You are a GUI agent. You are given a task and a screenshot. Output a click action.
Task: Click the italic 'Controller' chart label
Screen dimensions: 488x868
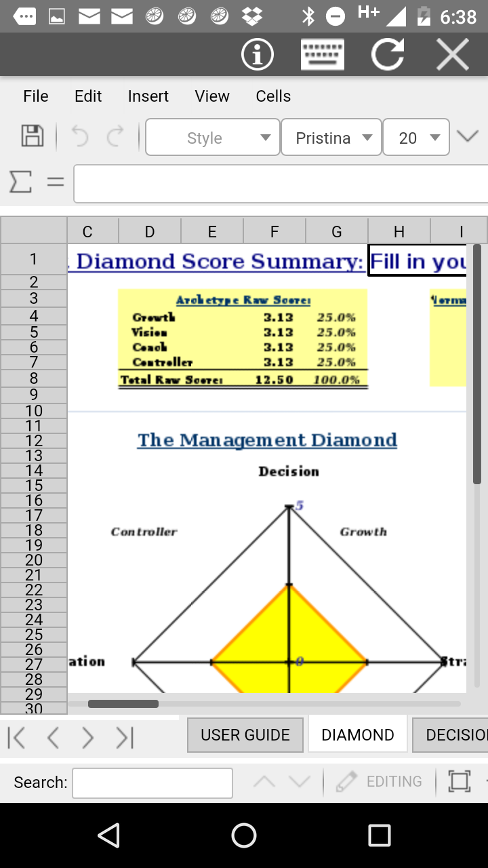click(x=144, y=532)
